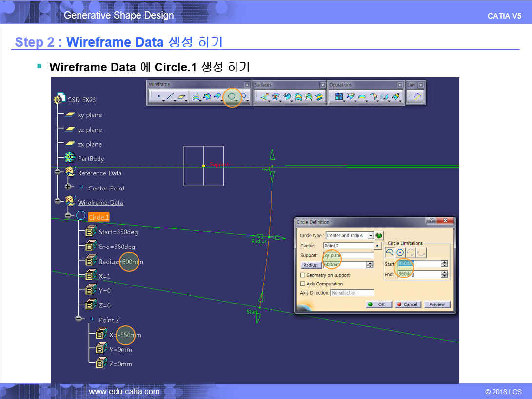Tick the Axis Computation checkbox
The width and height of the screenshot is (532, 399).
[303, 284]
